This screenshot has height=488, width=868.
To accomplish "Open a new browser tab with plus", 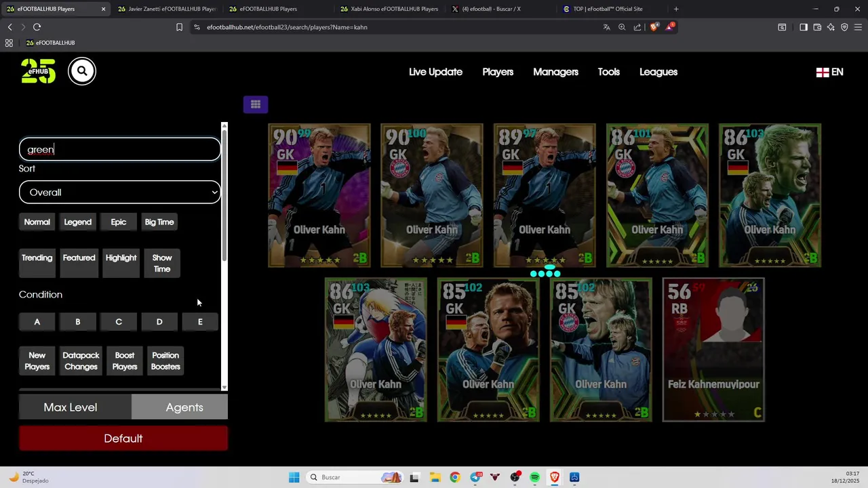I will click(676, 9).
